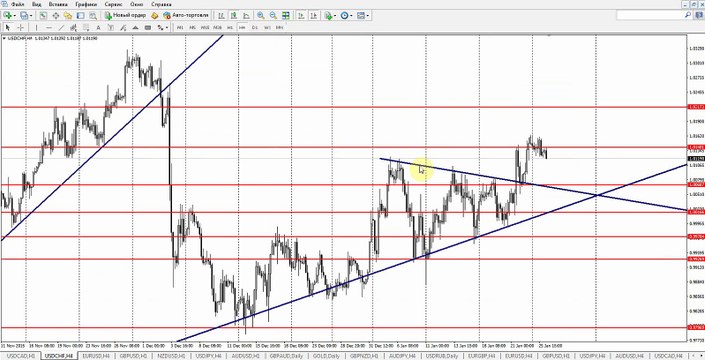Open the Profiles icon in toolbar
Image resolution: width=705 pixels, height=360 pixels.
[23, 16]
